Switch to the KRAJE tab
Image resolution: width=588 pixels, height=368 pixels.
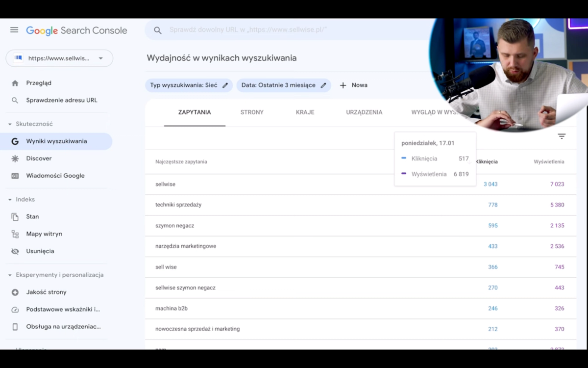click(305, 112)
